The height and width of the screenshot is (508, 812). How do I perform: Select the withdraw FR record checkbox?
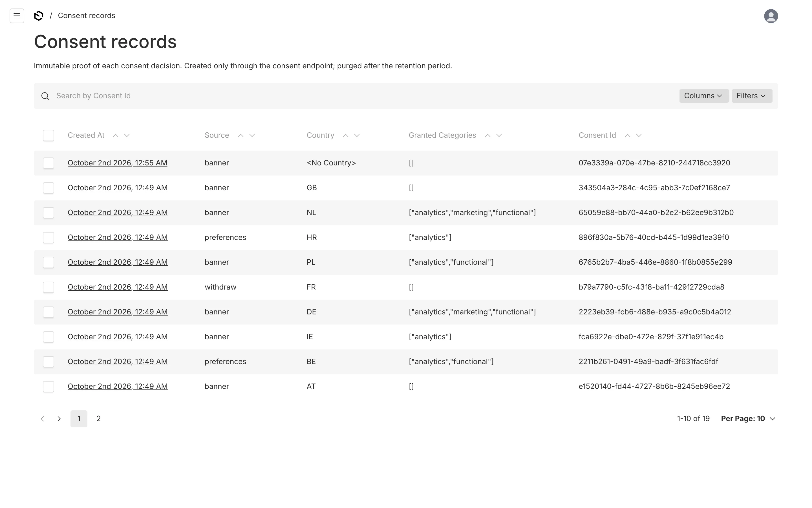pos(48,287)
